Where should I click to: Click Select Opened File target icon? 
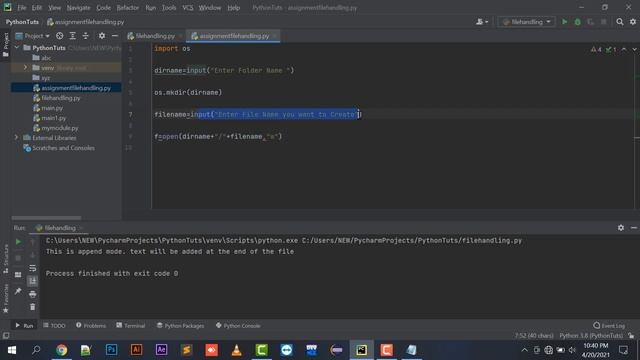pyautogui.click(x=60, y=36)
